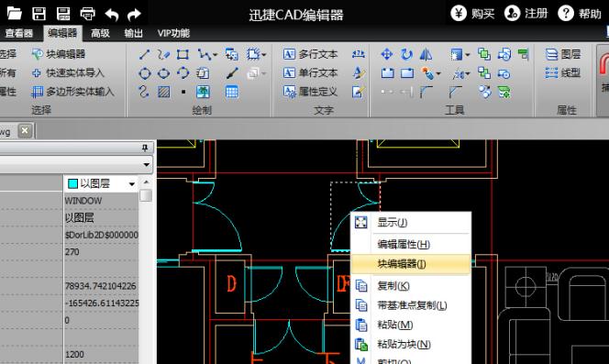Select the freehand Spline pencil tool
The image size is (609, 364).
coord(163,54)
